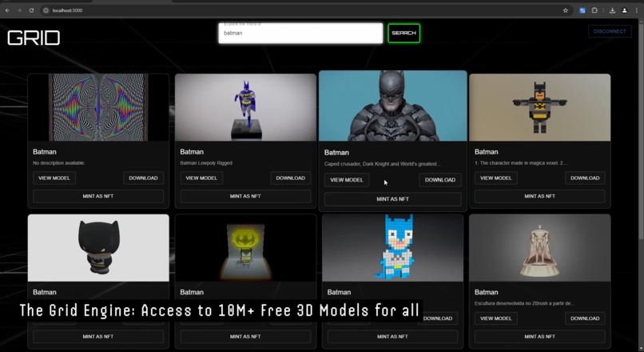Download the "Caped crusader" Batman model
Image resolution: width=644 pixels, height=352 pixels.
click(x=440, y=180)
